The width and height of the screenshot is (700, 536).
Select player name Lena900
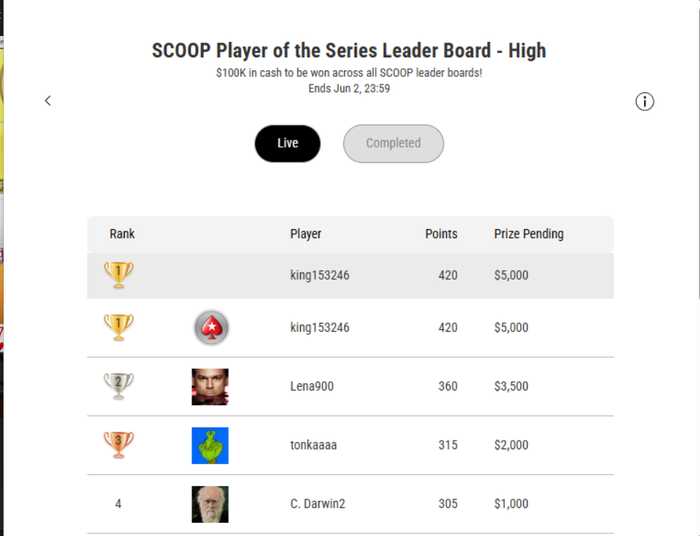(x=312, y=386)
